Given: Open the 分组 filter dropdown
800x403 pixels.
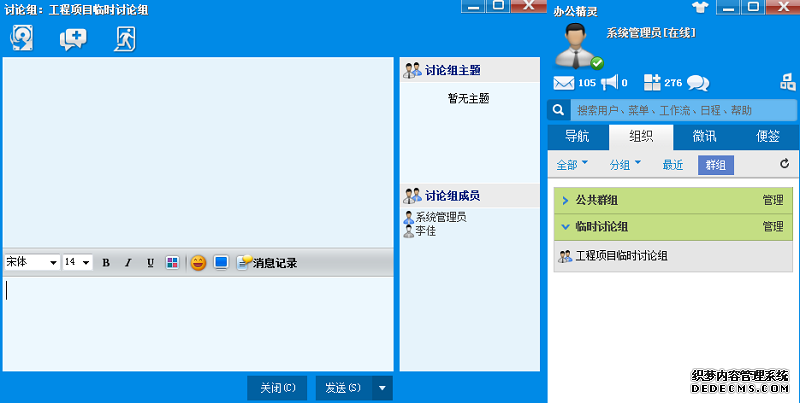Looking at the screenshot, I should click(x=625, y=165).
